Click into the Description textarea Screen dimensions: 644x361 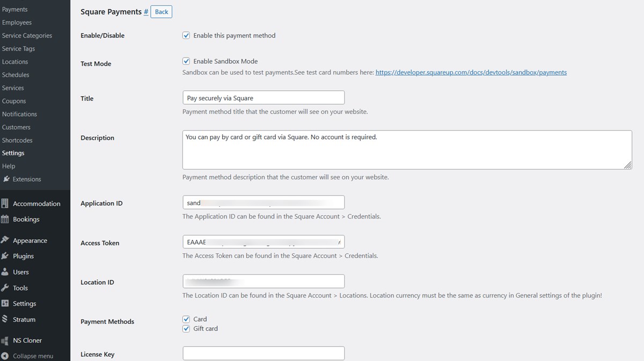click(x=407, y=150)
